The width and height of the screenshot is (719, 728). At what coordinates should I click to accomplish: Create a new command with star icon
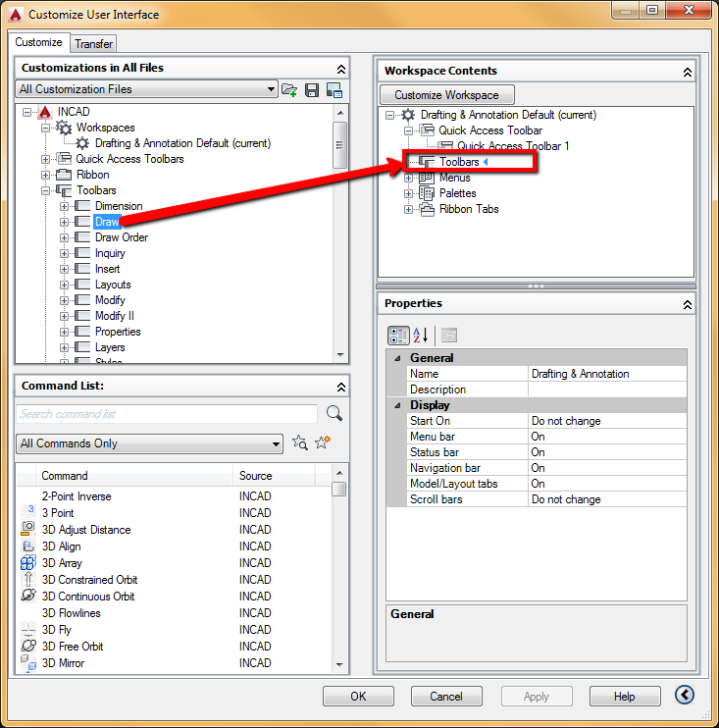coord(323,443)
